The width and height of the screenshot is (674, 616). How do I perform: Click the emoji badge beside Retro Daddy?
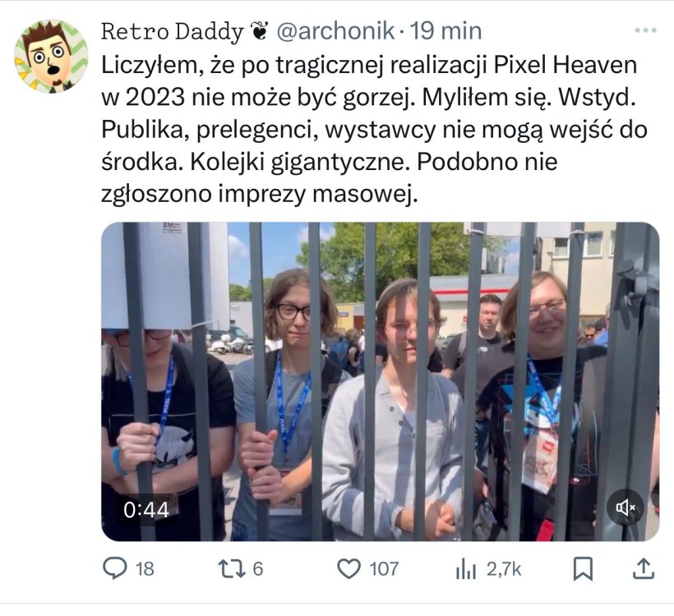tap(259, 31)
